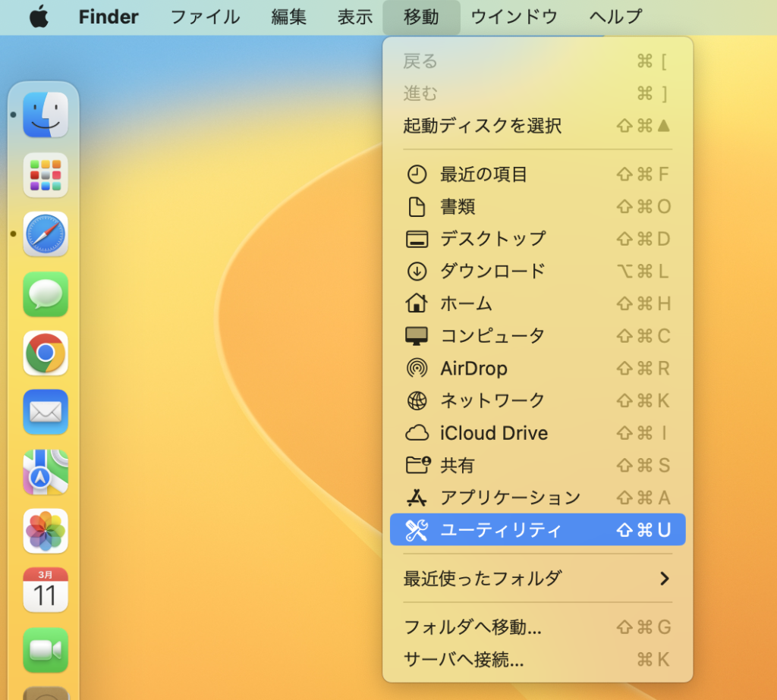777x700 pixels.
Task: Open the 最近使ったフォルダ submenu
Action: (538, 578)
